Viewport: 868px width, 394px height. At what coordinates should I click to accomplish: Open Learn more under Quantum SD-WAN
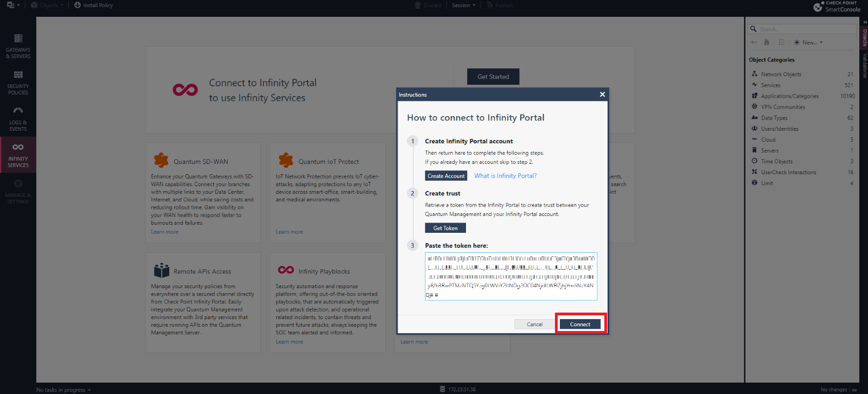(x=164, y=232)
